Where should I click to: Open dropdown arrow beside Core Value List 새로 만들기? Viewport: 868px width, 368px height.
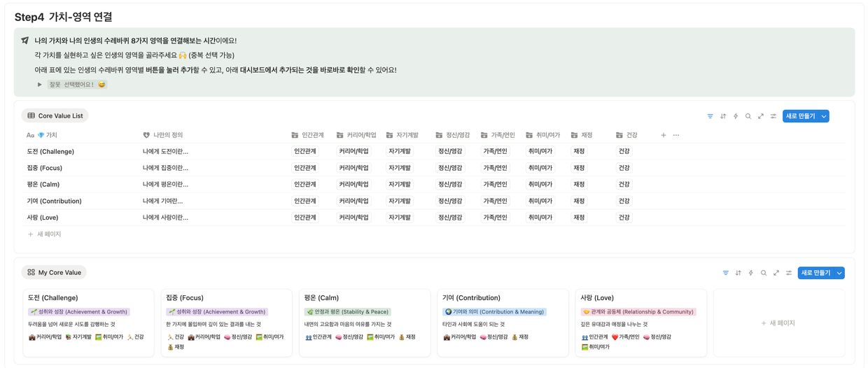coord(824,116)
